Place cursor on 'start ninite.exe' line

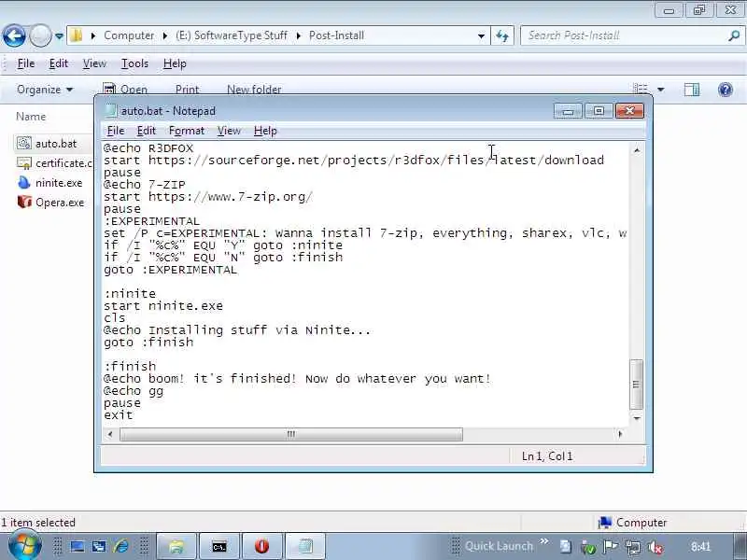click(163, 306)
